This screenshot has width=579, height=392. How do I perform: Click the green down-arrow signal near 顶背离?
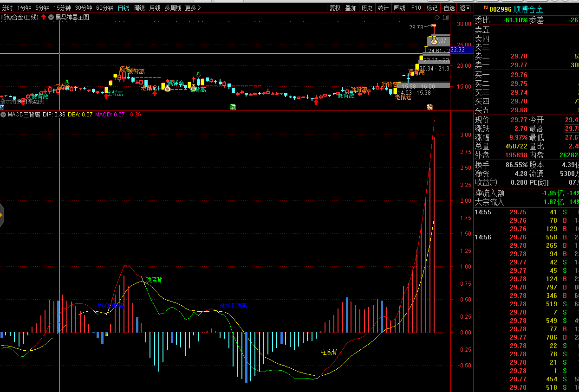point(67,83)
